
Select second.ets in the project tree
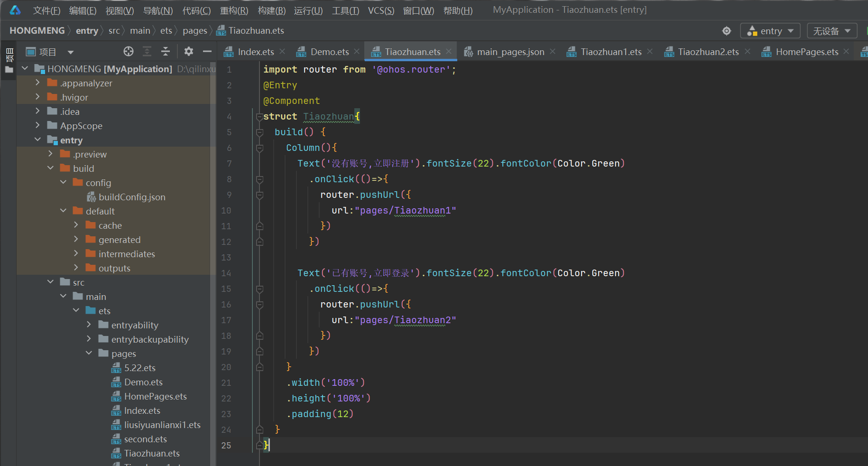tap(145, 439)
